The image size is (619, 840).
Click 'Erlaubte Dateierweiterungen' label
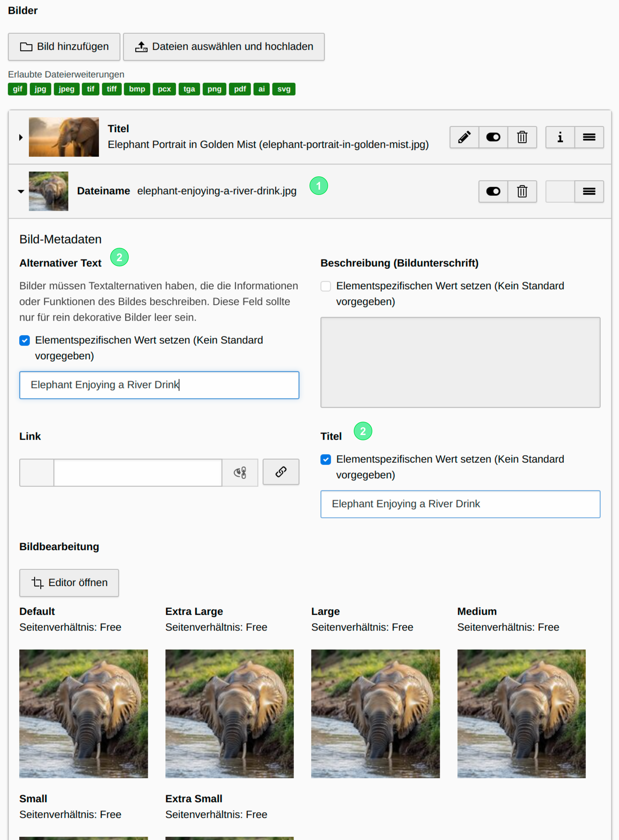[66, 75]
